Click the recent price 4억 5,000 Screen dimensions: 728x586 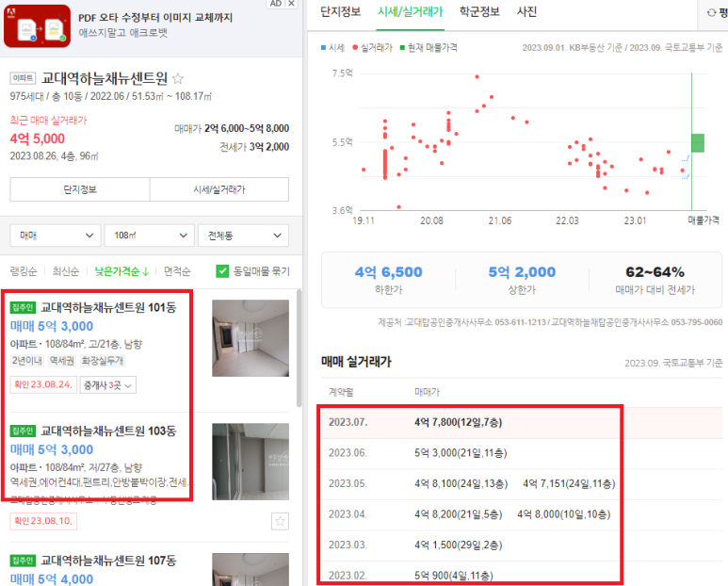pos(38,138)
